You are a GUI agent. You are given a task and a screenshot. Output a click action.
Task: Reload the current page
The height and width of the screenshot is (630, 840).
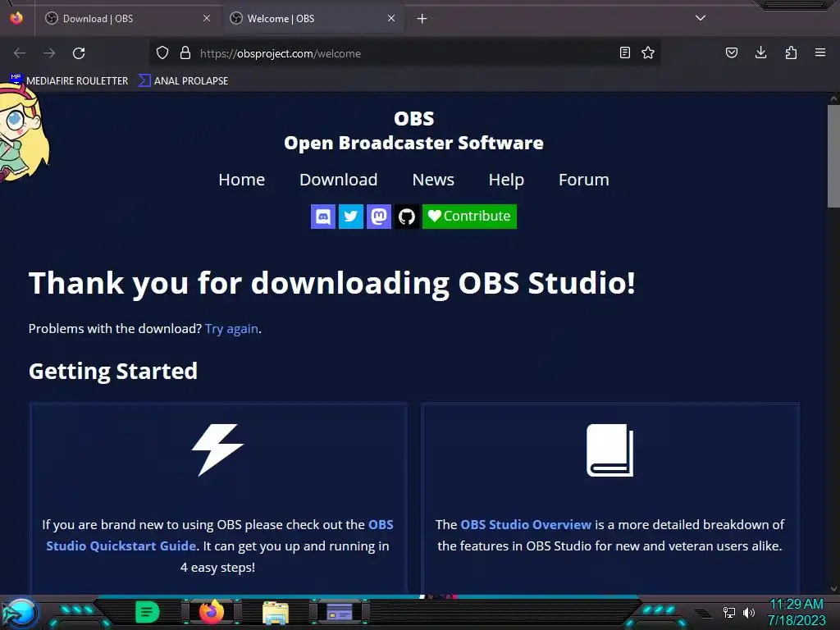[x=79, y=53]
